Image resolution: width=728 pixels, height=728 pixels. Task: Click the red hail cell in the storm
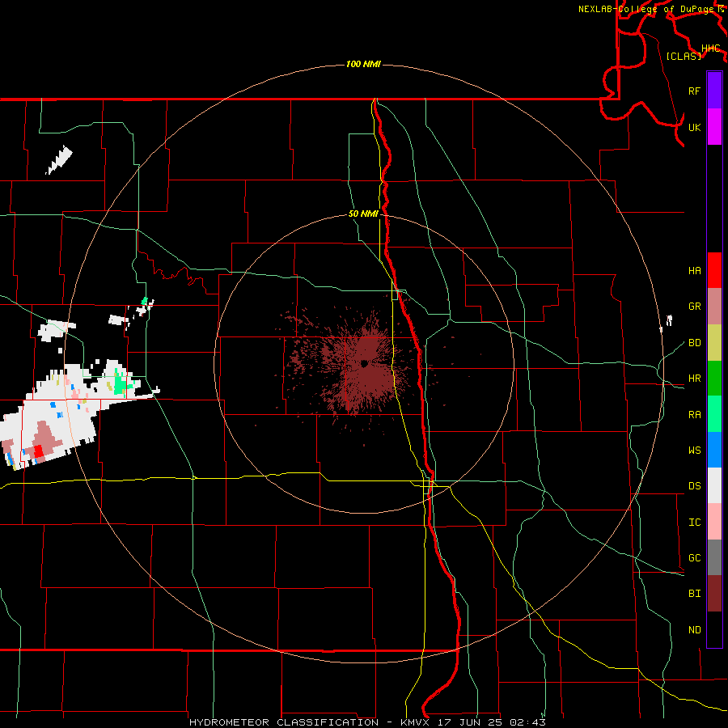click(x=39, y=451)
